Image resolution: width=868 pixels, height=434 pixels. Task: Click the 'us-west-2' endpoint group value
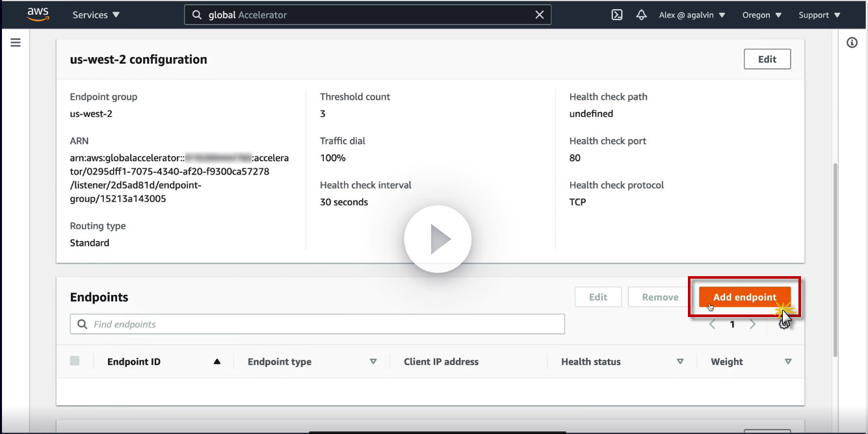pos(91,114)
